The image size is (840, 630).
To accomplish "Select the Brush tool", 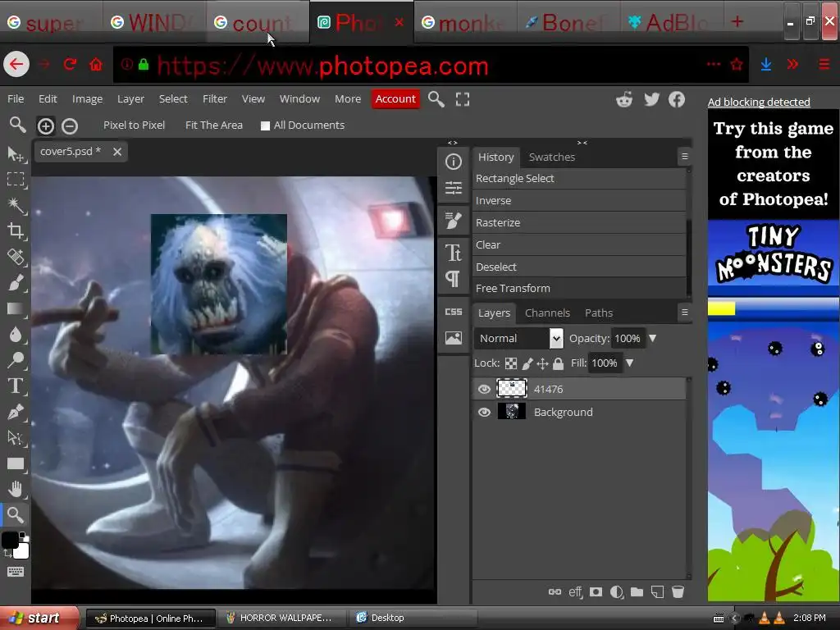I will coord(16,282).
